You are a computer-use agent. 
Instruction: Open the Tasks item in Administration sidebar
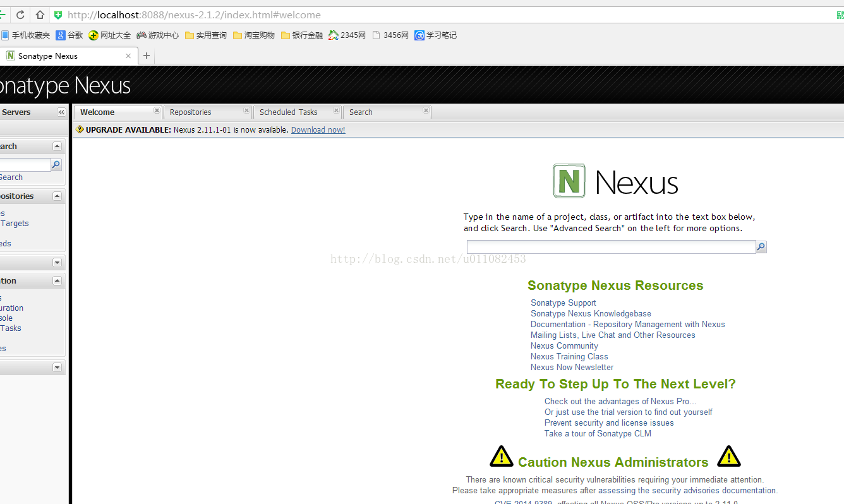point(11,328)
